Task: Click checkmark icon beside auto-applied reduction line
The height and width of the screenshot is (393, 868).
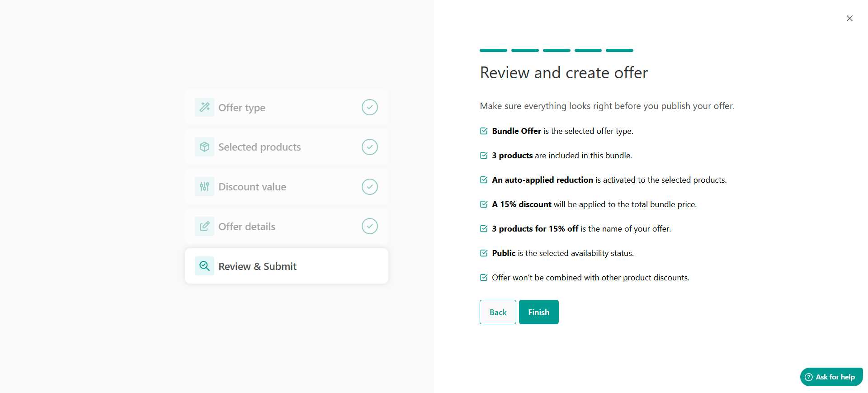Action: pos(484,180)
